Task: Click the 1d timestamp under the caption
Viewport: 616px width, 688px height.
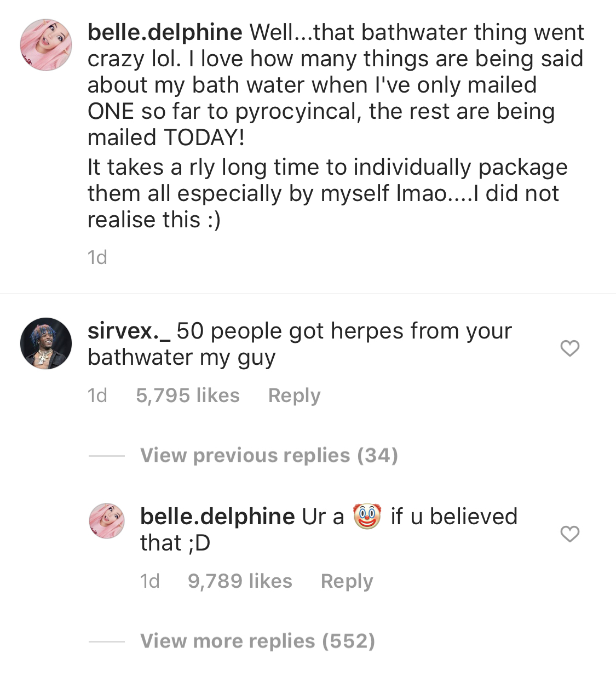Action: coord(97,257)
